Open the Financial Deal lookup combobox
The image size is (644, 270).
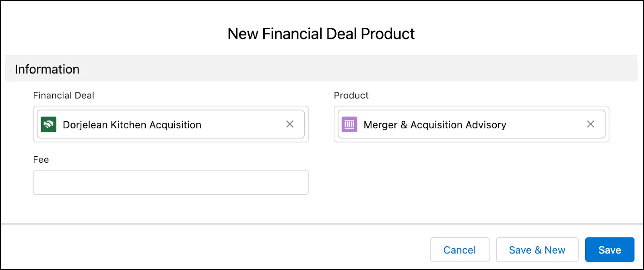[171, 124]
